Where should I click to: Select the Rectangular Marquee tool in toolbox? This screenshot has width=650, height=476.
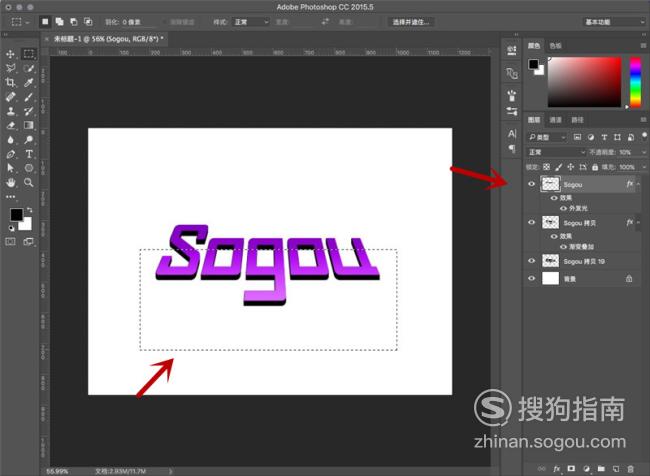(29, 54)
